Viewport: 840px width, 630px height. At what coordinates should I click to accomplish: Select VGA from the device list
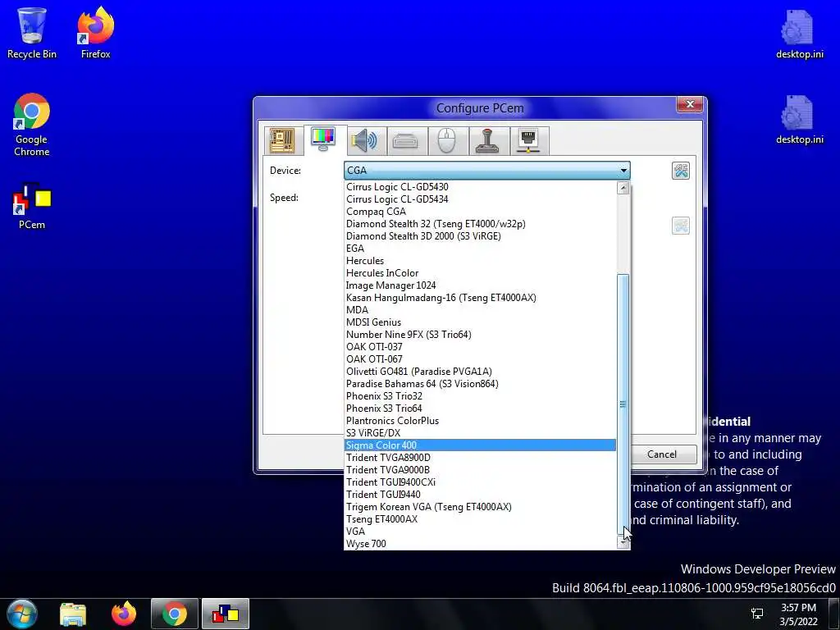tap(480, 532)
